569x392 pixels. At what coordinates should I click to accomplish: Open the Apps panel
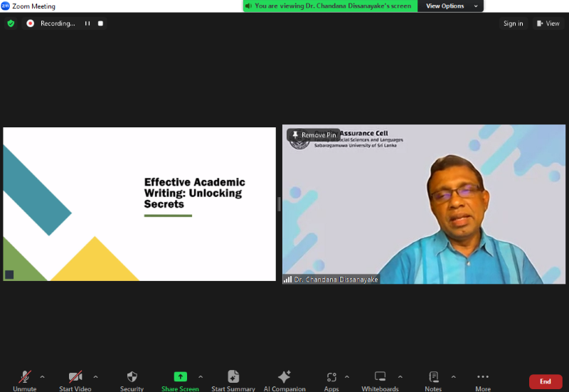pyautogui.click(x=331, y=378)
